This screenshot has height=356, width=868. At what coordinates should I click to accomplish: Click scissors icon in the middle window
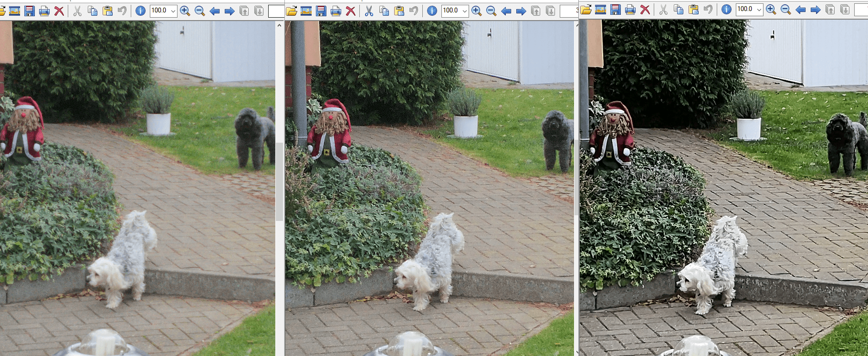[369, 10]
